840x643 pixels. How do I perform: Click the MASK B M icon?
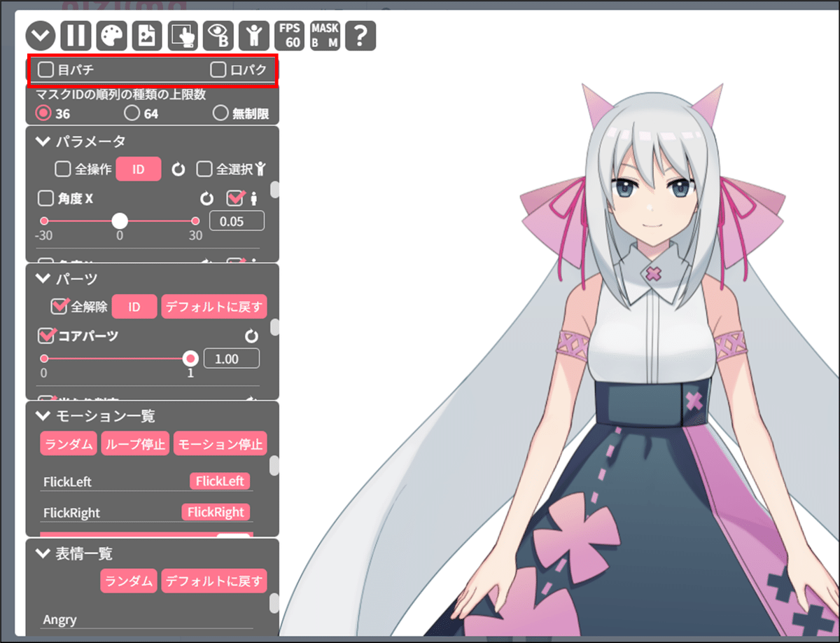[325, 35]
